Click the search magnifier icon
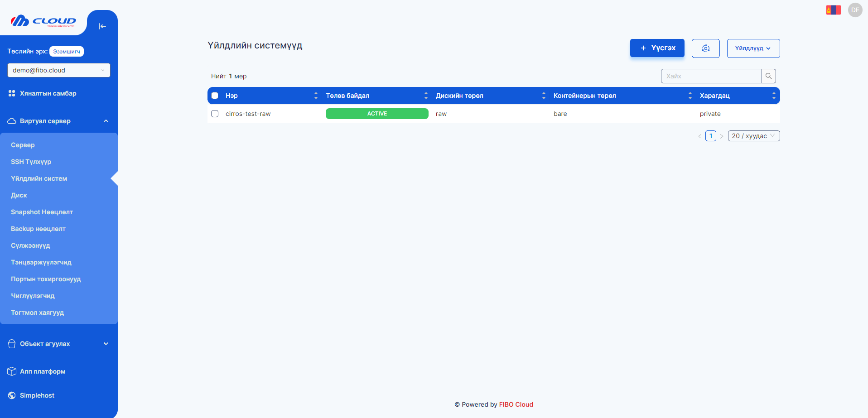The image size is (868, 418). pyautogui.click(x=768, y=76)
